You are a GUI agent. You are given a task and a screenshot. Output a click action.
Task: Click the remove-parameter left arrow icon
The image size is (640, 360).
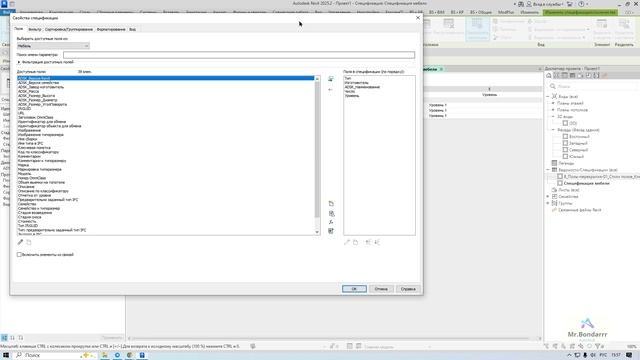tap(331, 89)
